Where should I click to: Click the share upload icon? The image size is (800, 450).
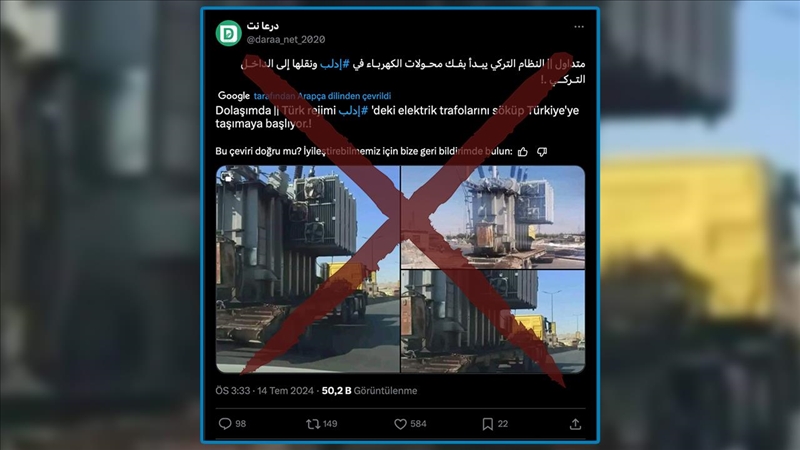(x=576, y=423)
